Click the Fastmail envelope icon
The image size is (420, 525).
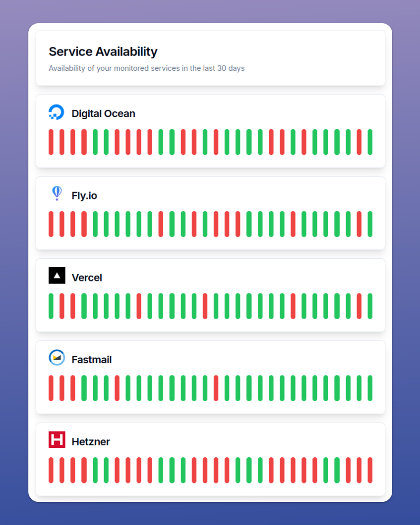coord(56,358)
